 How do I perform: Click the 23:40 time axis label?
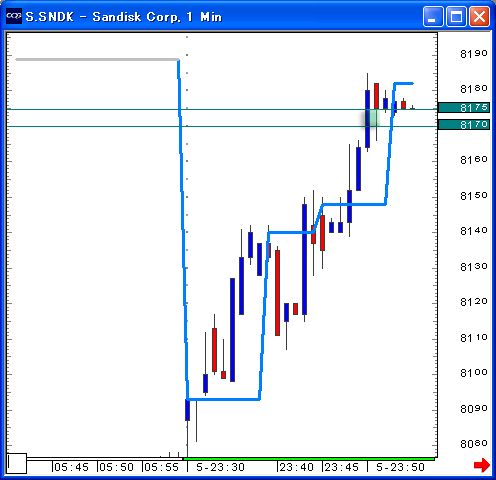coord(296,467)
